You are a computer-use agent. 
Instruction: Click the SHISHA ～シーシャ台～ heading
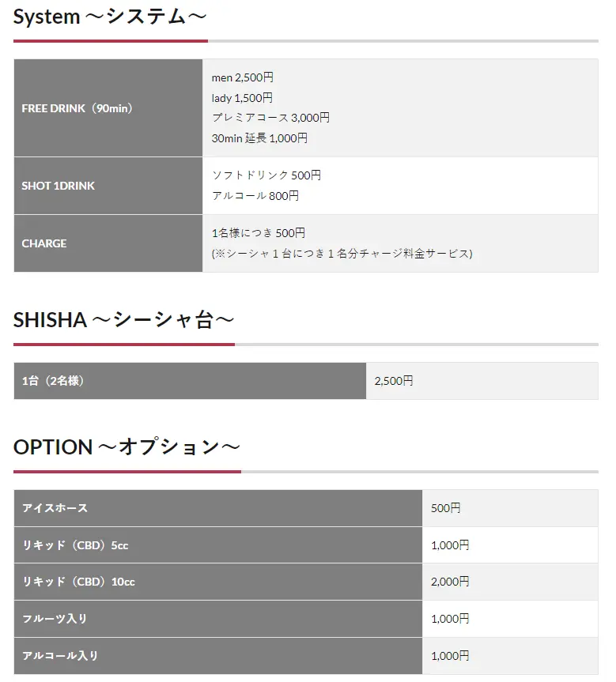pyautogui.click(x=123, y=321)
